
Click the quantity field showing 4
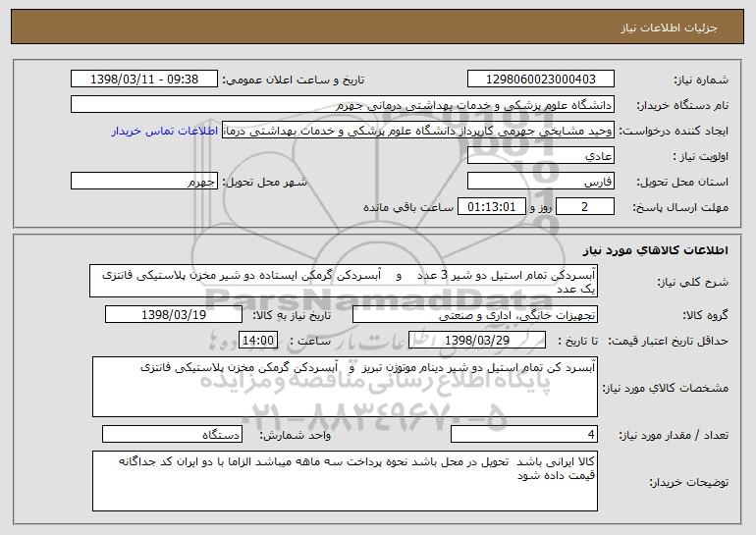(x=524, y=434)
